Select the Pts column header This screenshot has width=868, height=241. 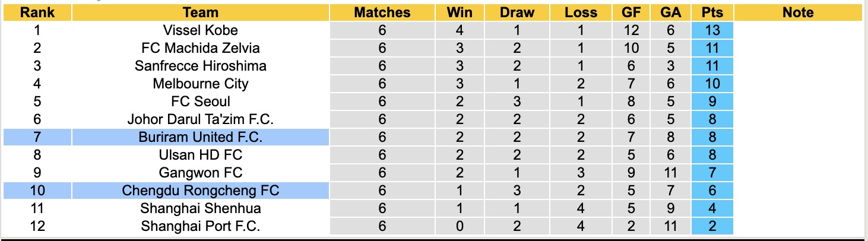click(x=712, y=12)
